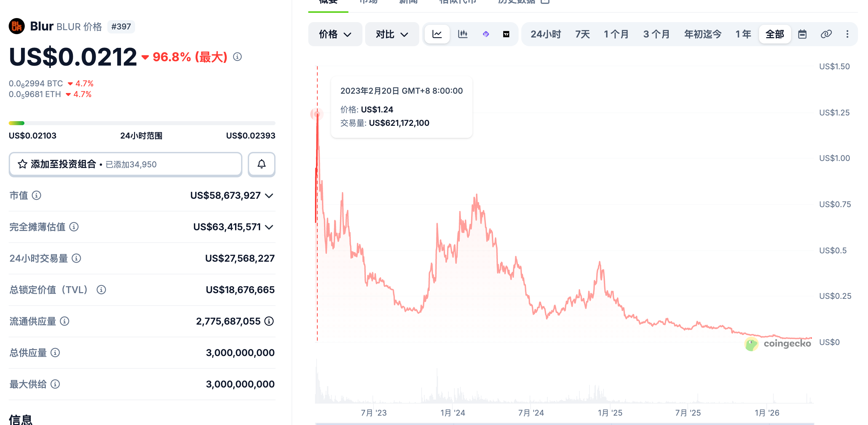This screenshot has height=425, width=868.
Task: Click 添加至投资组合 button
Action: (x=125, y=164)
